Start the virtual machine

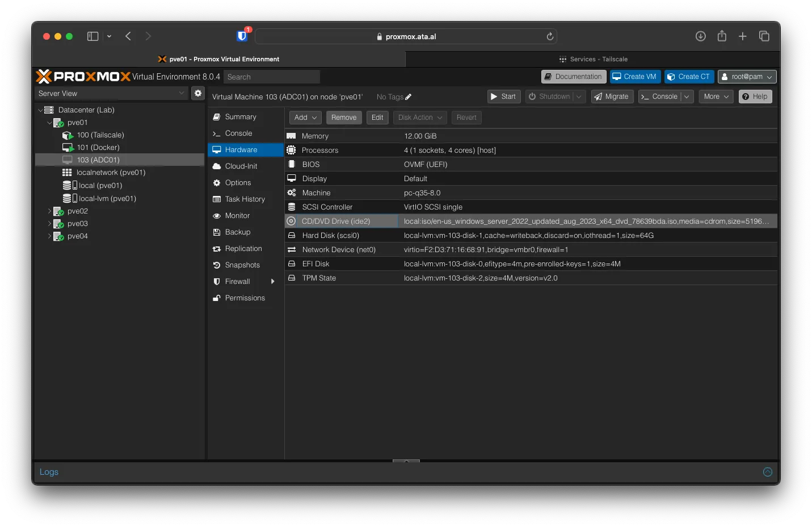click(x=503, y=97)
